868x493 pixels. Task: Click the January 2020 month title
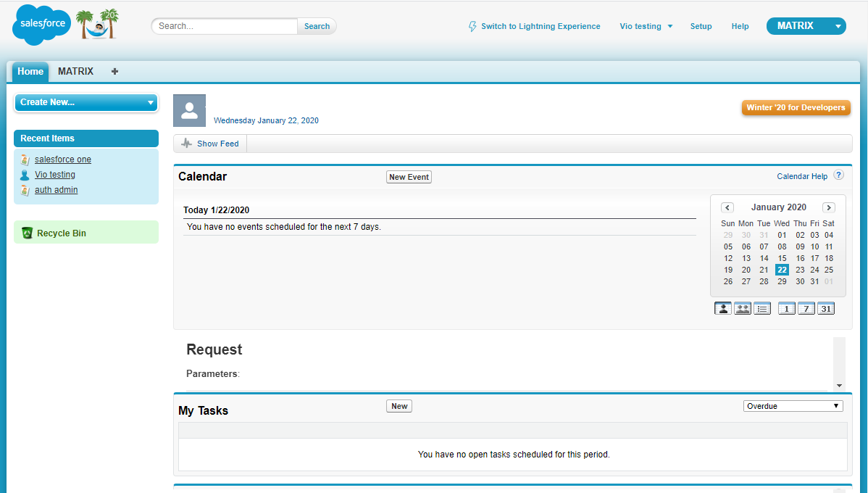[778, 207]
